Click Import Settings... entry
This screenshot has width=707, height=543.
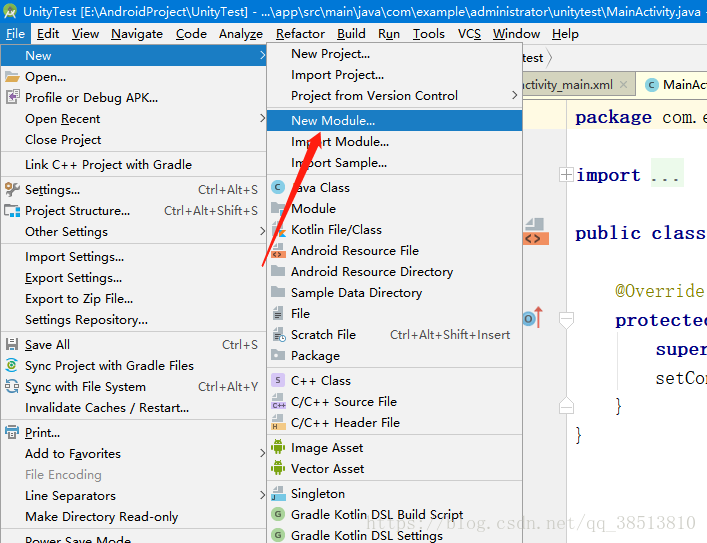133,257
